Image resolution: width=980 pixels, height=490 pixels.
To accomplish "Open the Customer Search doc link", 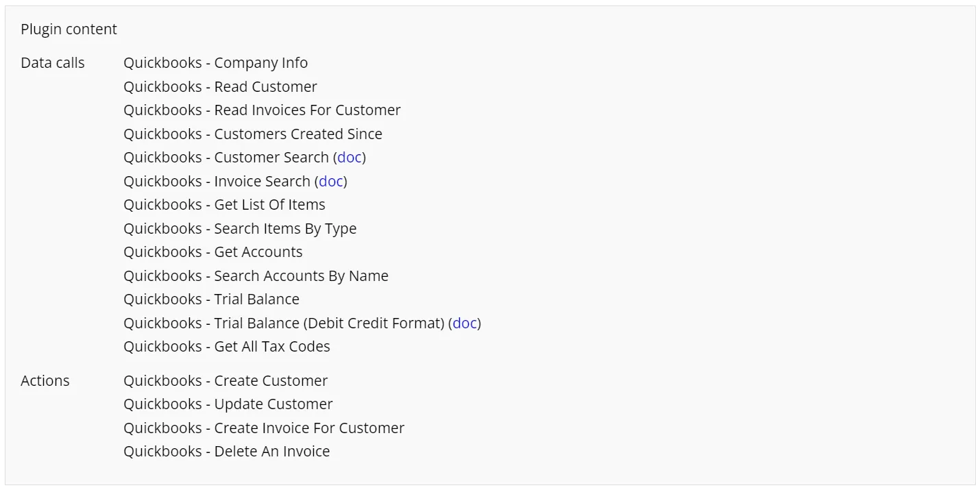I will (350, 158).
